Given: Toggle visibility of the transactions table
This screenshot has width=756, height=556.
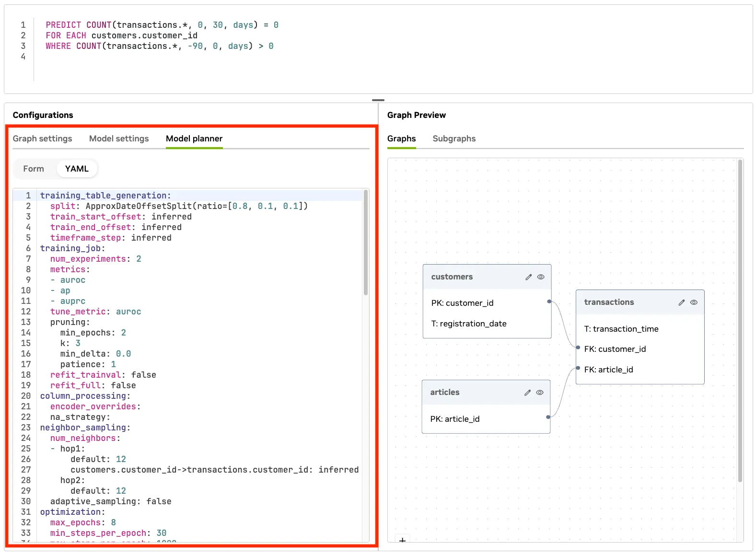Looking at the screenshot, I should (x=694, y=302).
